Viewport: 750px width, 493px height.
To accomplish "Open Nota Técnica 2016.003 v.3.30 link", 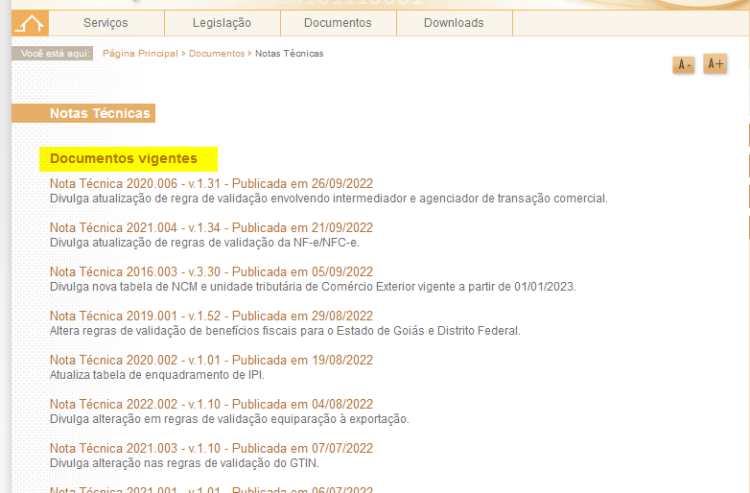I will tap(211, 272).
